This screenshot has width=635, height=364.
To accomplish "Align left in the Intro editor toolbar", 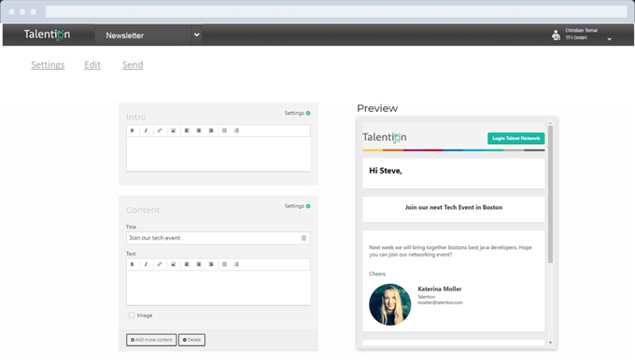I will pyautogui.click(x=187, y=131).
